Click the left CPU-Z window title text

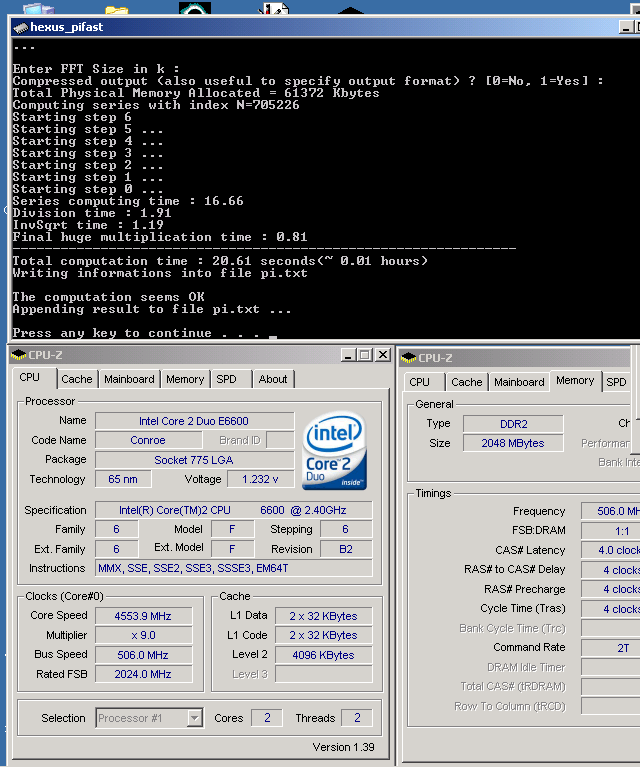(46, 355)
